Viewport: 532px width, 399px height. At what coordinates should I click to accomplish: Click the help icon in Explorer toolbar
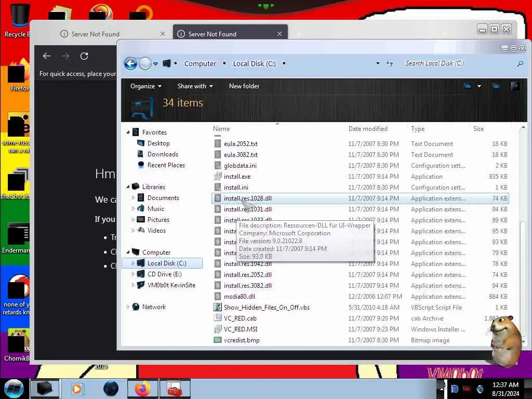pos(515,86)
